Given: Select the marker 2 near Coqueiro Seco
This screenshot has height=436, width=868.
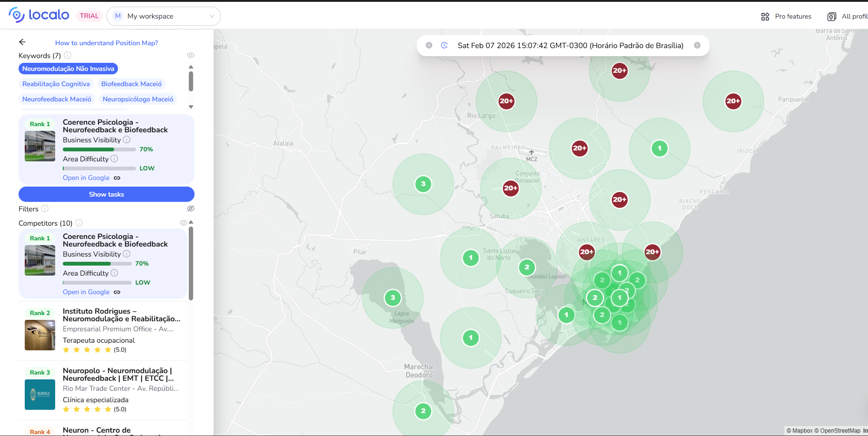Looking at the screenshot, I should click(527, 267).
